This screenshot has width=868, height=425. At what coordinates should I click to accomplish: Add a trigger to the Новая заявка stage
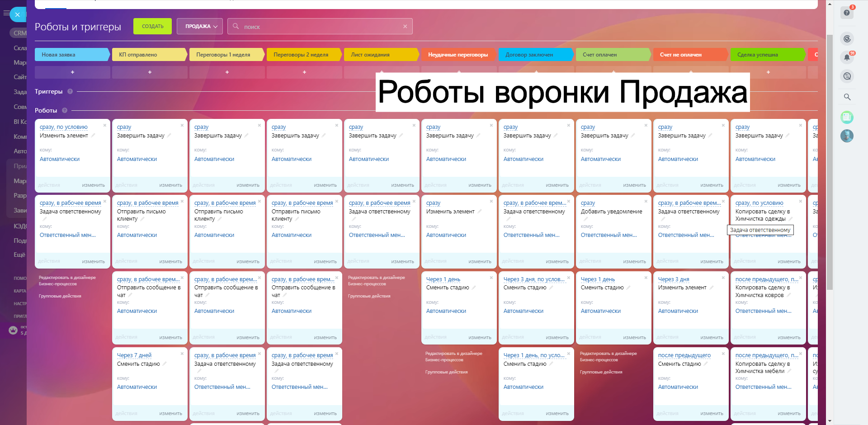click(x=72, y=72)
